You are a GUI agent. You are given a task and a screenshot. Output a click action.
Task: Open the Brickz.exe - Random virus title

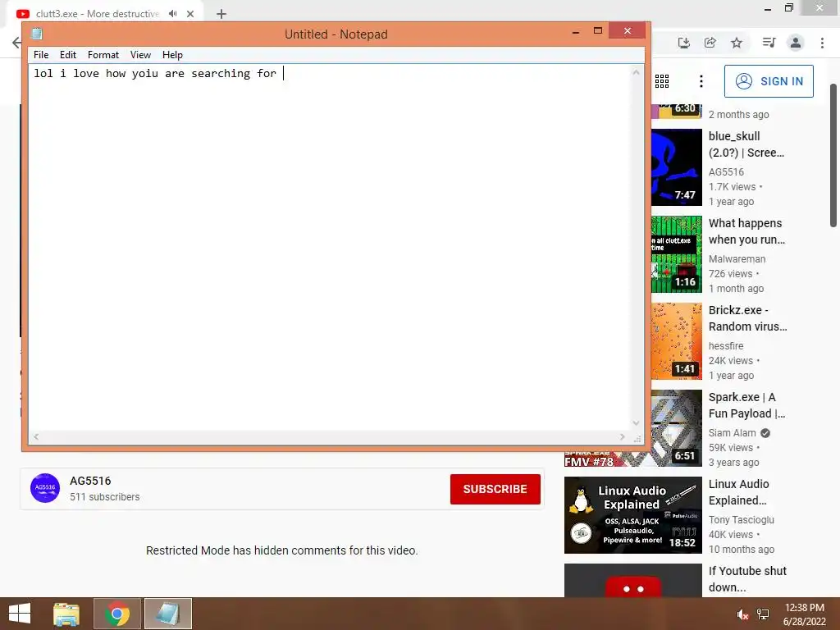(x=748, y=318)
